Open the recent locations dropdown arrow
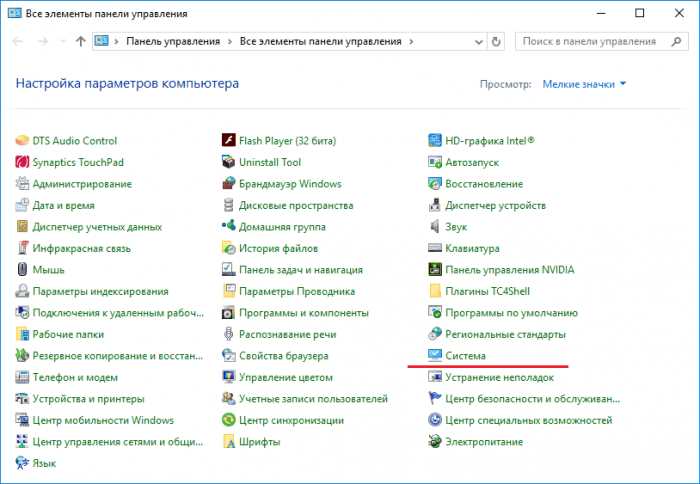The height and width of the screenshot is (484, 700). pos(62,42)
